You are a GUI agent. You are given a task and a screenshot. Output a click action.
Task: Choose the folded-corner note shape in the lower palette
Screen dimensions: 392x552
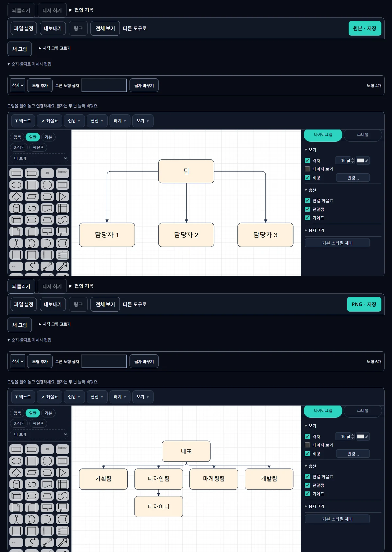tap(16, 508)
